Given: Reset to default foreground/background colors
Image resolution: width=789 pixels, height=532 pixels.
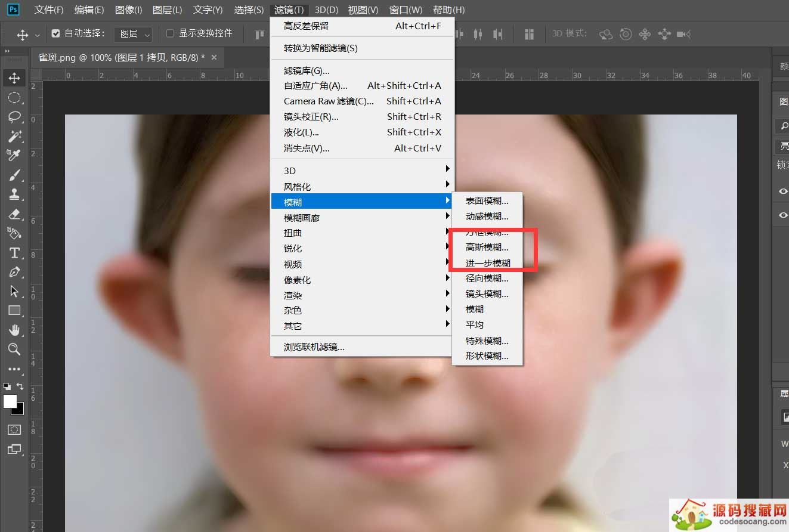Looking at the screenshot, I should click(7, 386).
